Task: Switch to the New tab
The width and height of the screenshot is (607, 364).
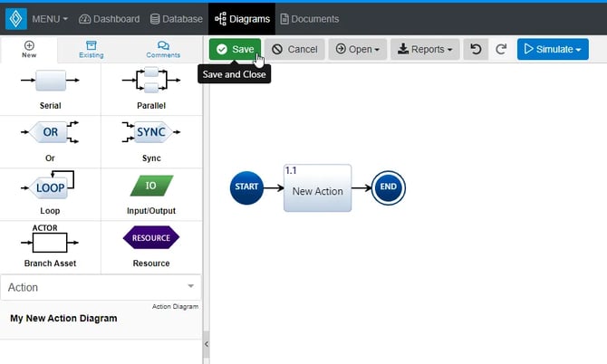Action: coord(29,50)
